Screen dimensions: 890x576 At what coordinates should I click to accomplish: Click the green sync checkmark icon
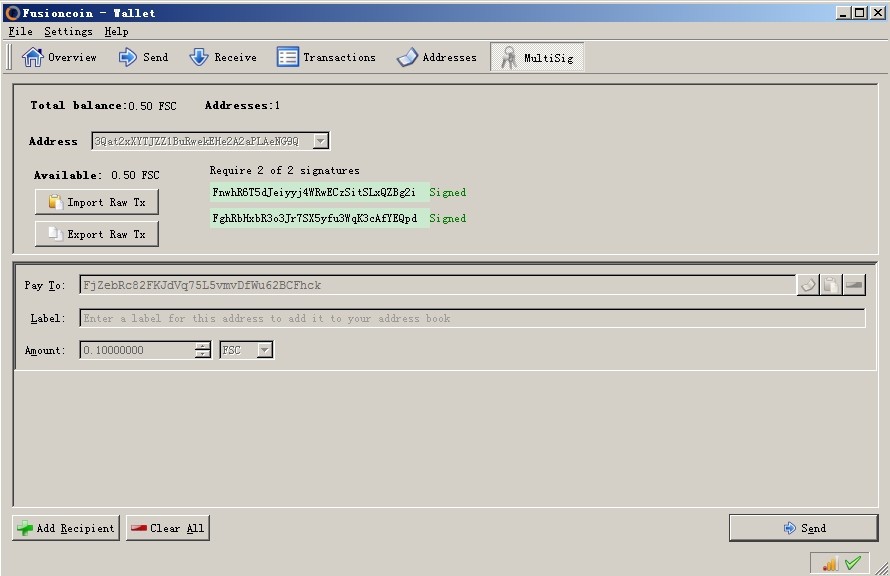853,563
